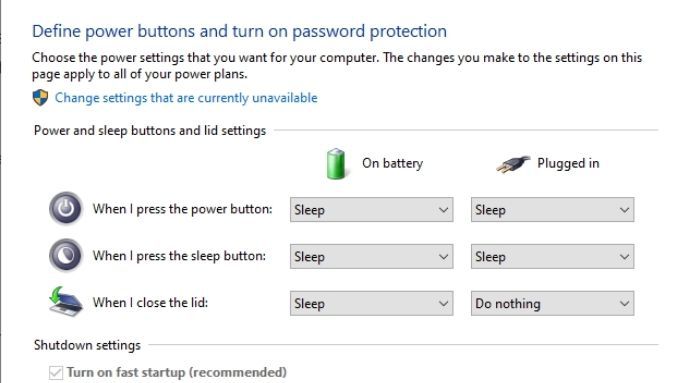Click the Shutdown settings heading
This screenshot has height=383, width=680.
pos(87,345)
